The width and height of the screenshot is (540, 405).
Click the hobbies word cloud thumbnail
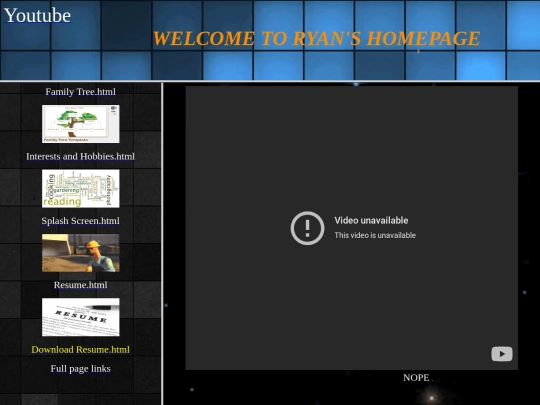pyautogui.click(x=81, y=188)
